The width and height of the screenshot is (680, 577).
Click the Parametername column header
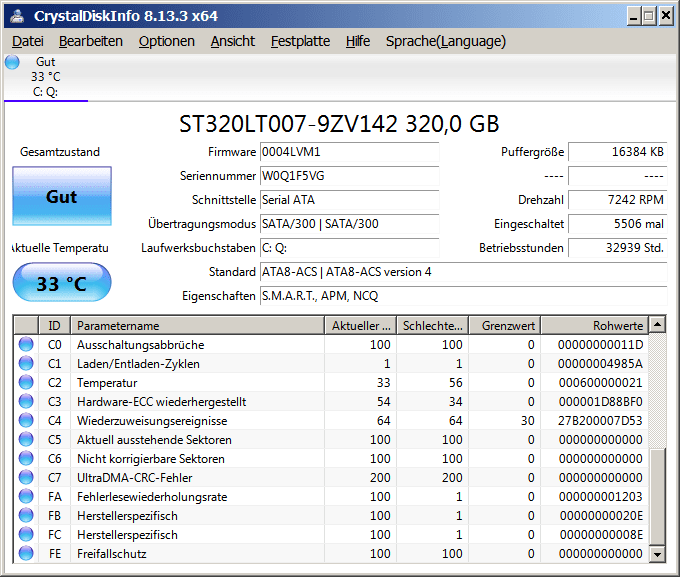click(x=197, y=325)
